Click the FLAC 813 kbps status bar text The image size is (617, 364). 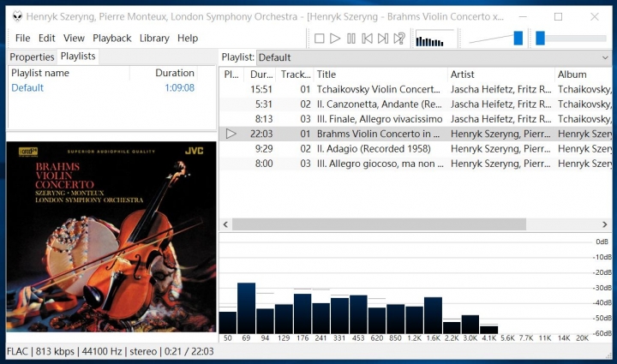point(111,351)
